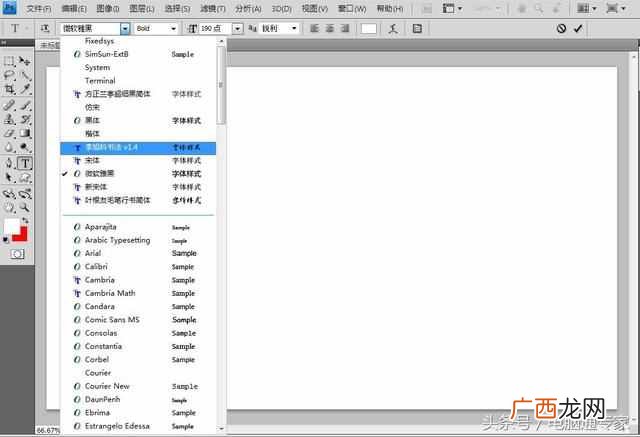Open the text color swatch in options bar
The height and width of the screenshot is (437, 640).
tap(369, 29)
